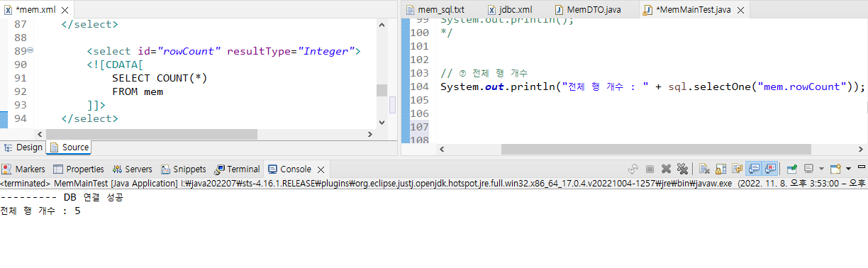Click the terminated MemMainTest launch description
This screenshot has width=868, height=268.
434,183
